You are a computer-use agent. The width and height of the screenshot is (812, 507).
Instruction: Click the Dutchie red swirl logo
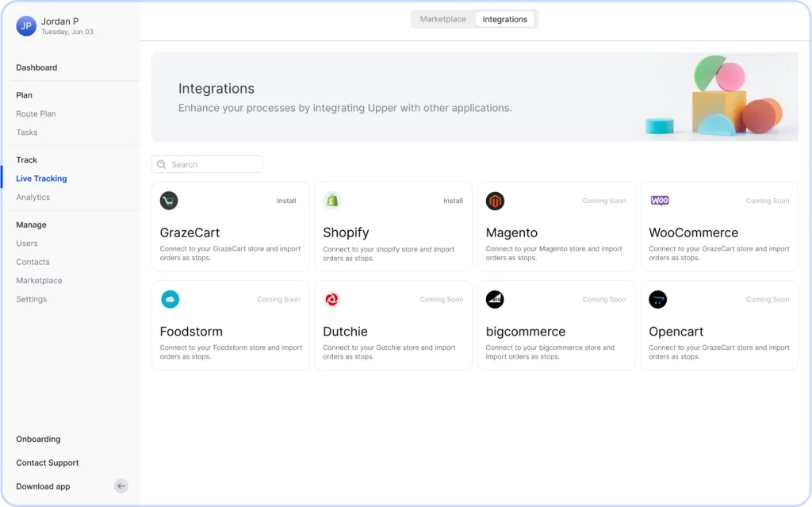332,299
